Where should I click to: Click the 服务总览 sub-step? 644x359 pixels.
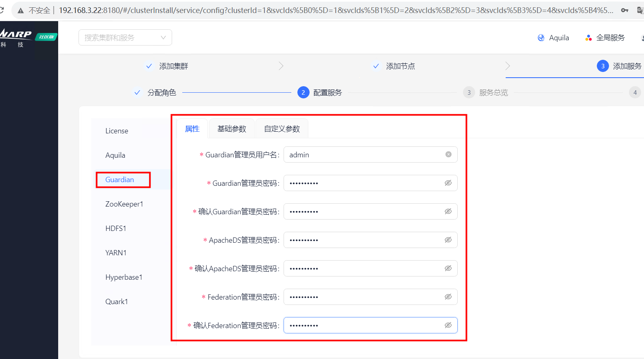486,93
